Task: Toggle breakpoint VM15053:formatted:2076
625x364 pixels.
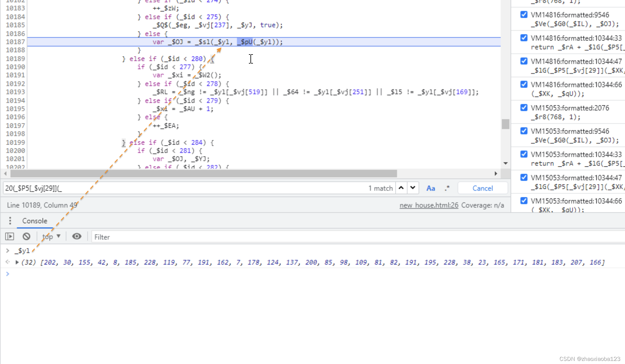Action: 524,108
